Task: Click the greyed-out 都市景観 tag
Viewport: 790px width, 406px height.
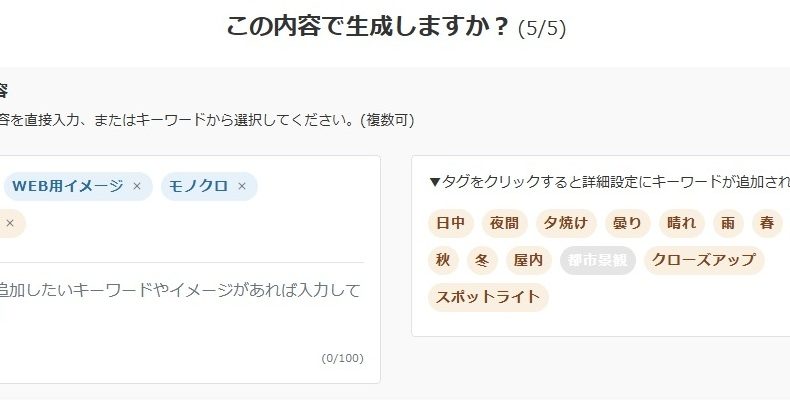Action: click(x=597, y=260)
